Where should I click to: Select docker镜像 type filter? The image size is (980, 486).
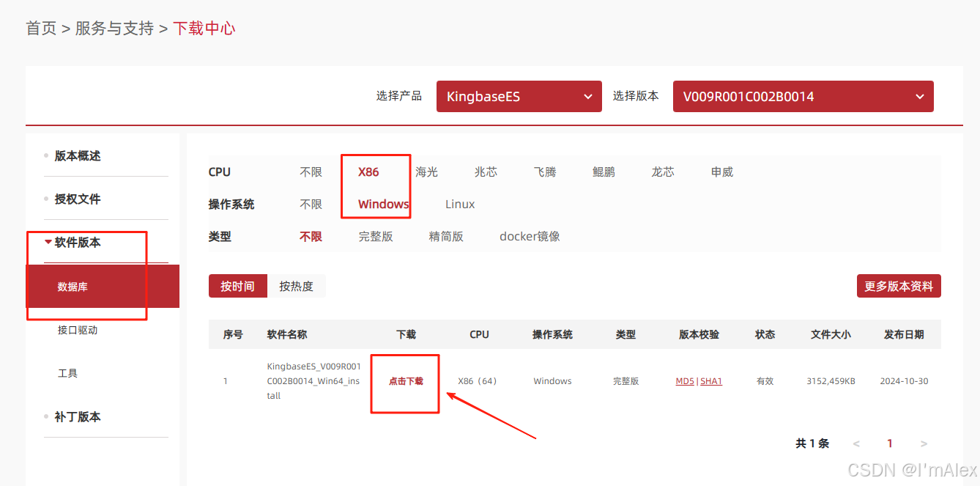pos(530,237)
